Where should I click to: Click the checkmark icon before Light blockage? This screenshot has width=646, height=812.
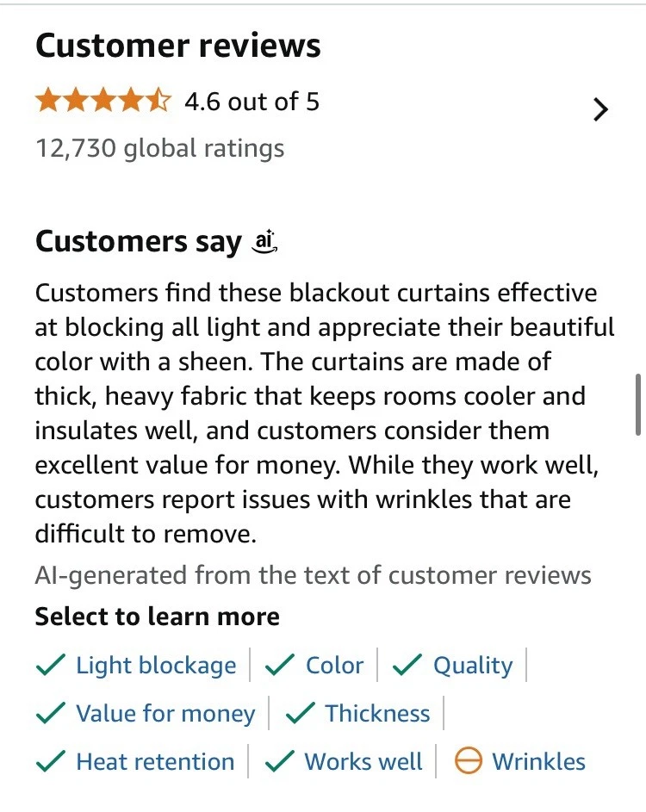[x=52, y=666]
